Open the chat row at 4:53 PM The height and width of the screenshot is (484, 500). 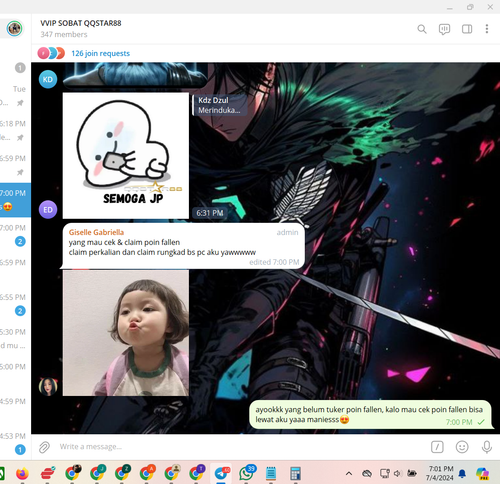point(15,443)
